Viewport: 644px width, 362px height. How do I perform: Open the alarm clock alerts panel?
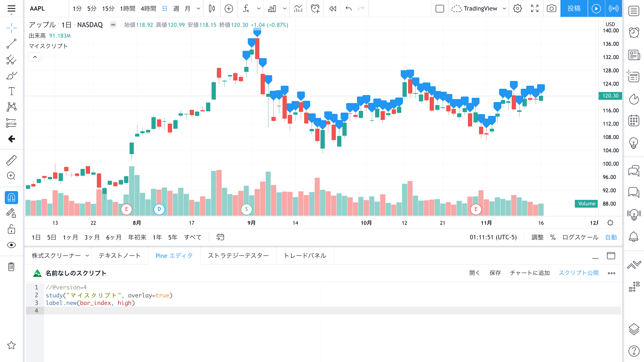[634, 33]
